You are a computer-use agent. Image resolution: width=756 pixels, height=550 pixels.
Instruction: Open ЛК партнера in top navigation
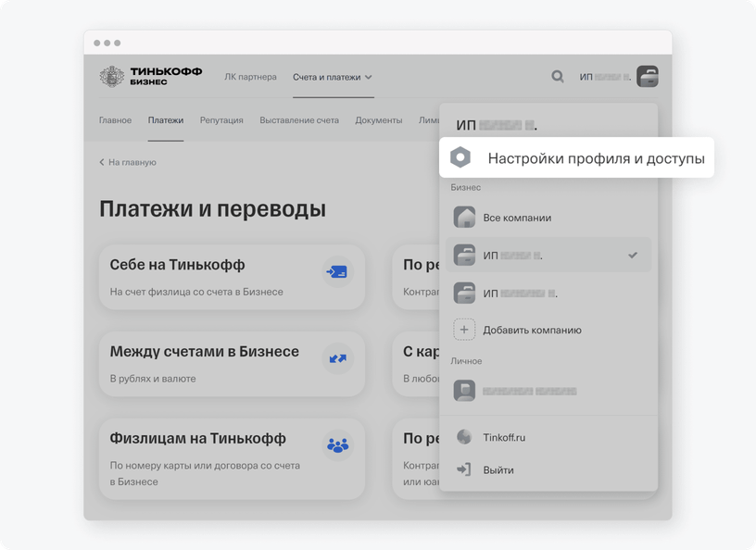pyautogui.click(x=250, y=77)
